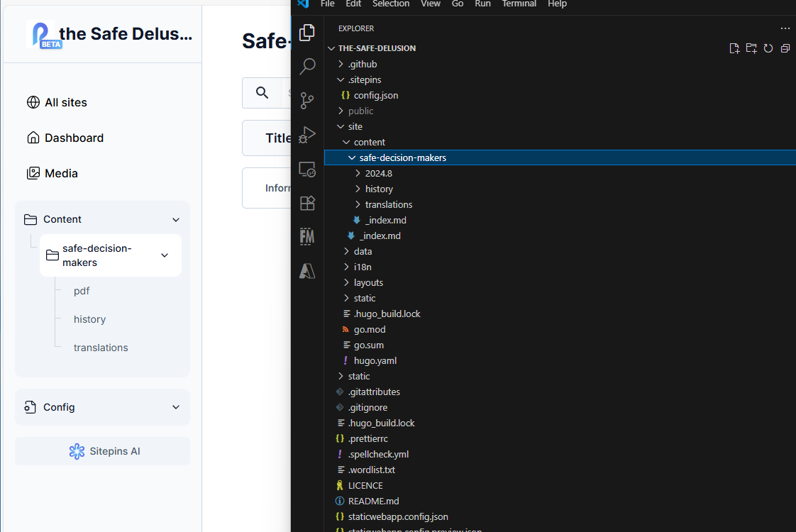The image size is (796, 532).
Task: Open the Azure extension panel
Action: point(307,270)
